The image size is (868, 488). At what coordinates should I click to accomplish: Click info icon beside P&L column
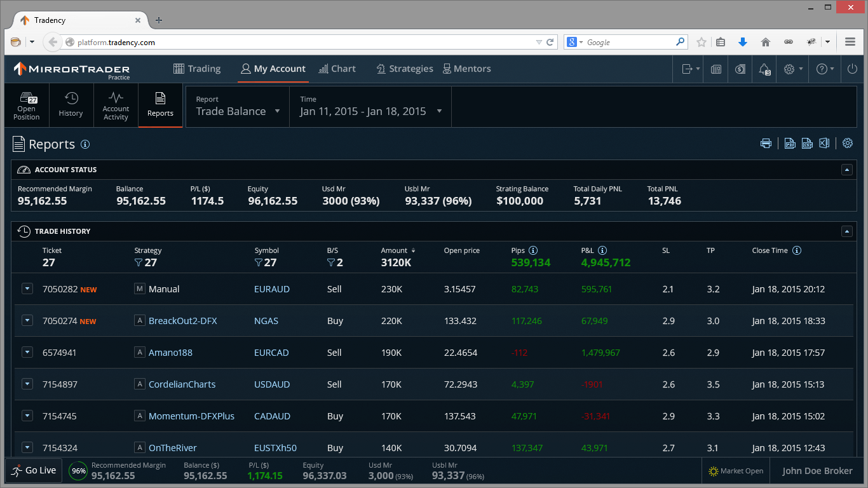(x=602, y=250)
